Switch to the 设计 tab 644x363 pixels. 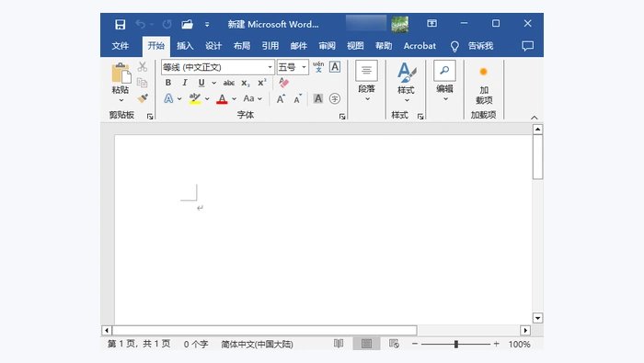[x=213, y=46]
